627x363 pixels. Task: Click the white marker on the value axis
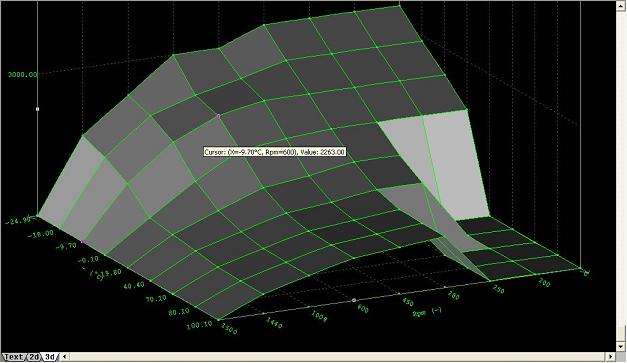38,109
